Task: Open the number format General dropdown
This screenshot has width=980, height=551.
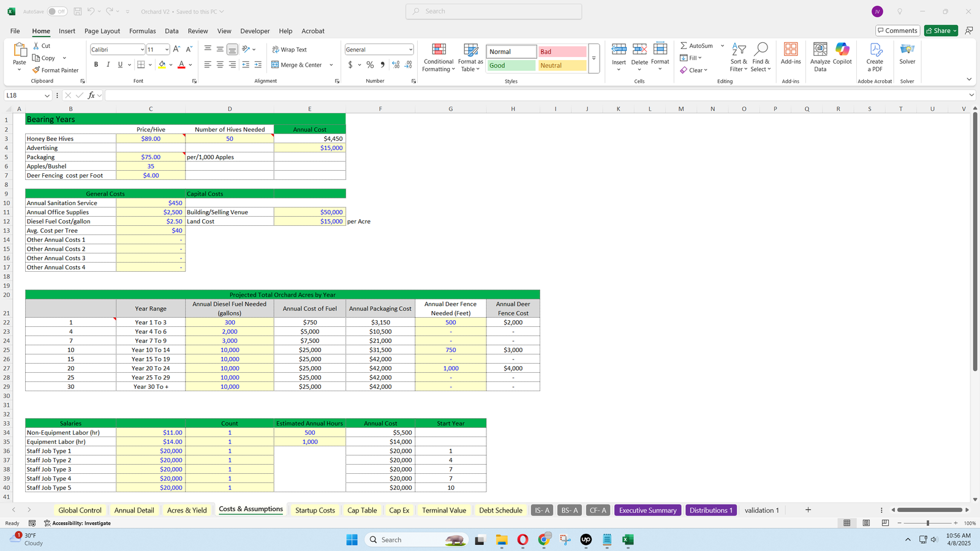Action: [410, 50]
